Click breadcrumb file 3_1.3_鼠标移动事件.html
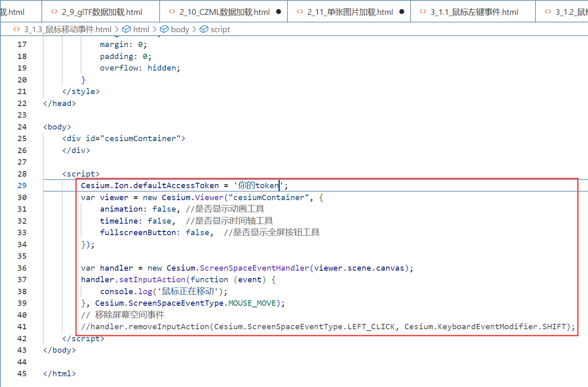 click(68, 29)
